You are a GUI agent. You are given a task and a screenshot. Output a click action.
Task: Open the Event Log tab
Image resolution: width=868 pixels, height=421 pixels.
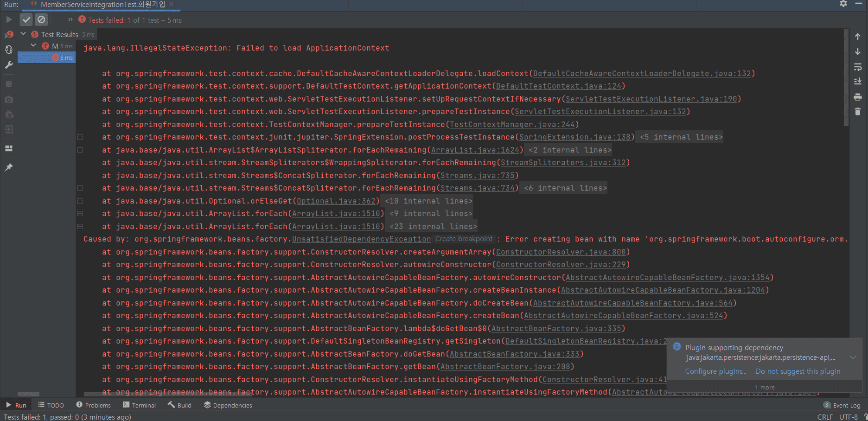click(x=842, y=405)
